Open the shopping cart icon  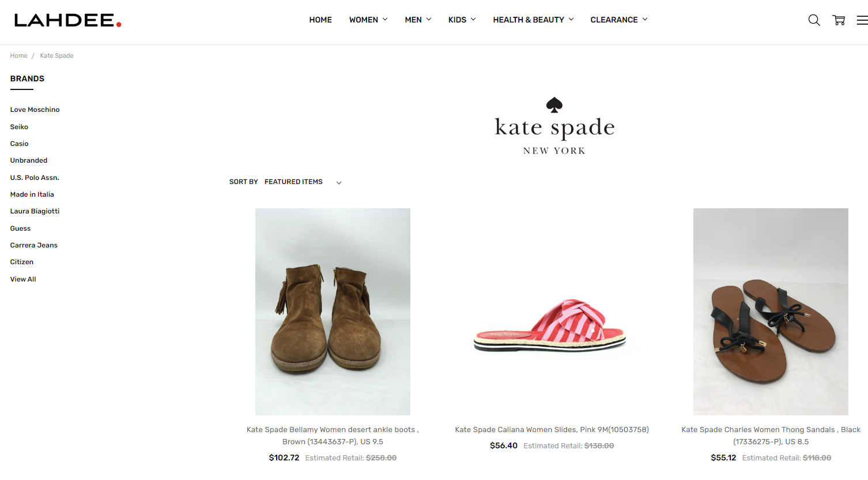839,20
